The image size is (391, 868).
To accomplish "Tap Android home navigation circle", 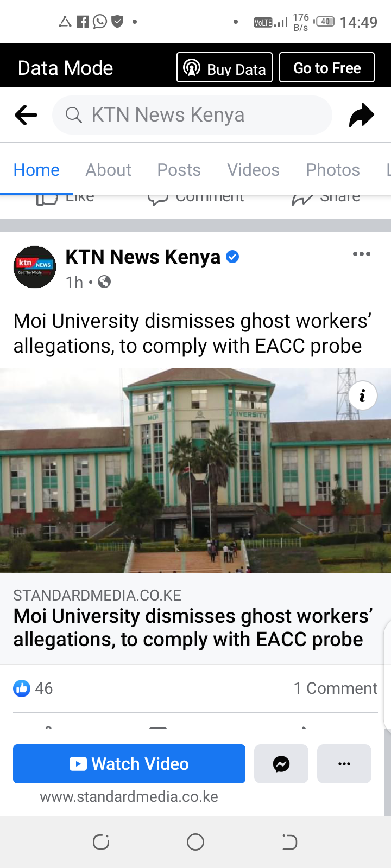I will pyautogui.click(x=195, y=842).
